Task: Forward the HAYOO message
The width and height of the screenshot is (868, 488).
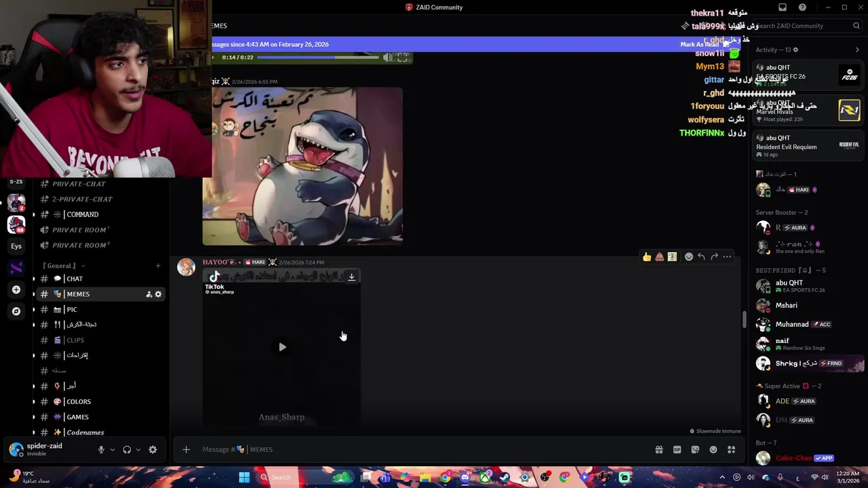Action: point(714,257)
